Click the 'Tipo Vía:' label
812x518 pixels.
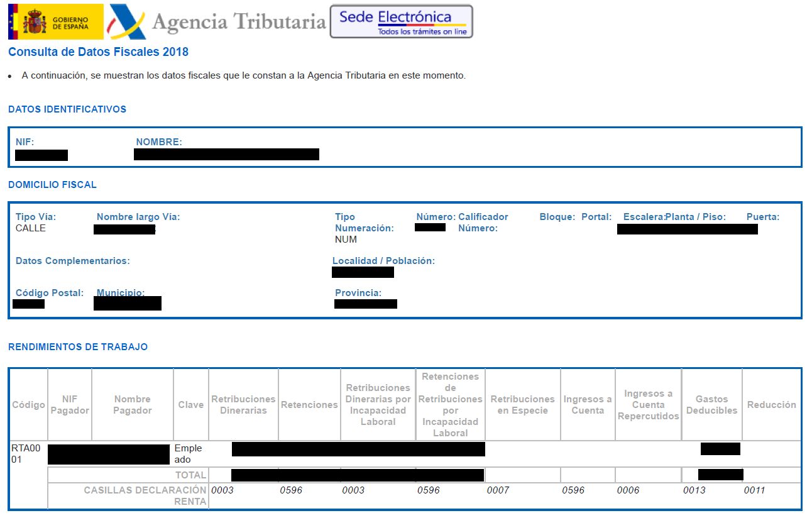(x=36, y=217)
